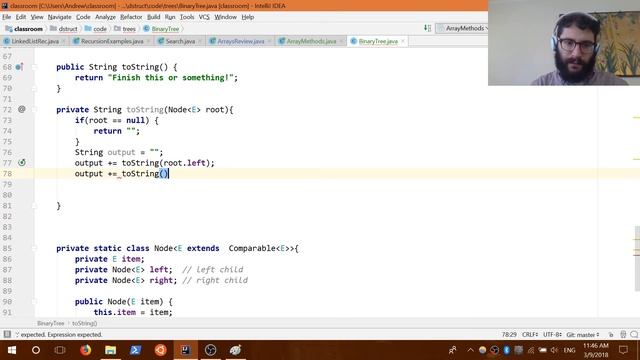Switch to IntelliJ IDEA taskbar icon
Viewport: 640px width, 360px height.
pyautogui.click(x=186, y=350)
